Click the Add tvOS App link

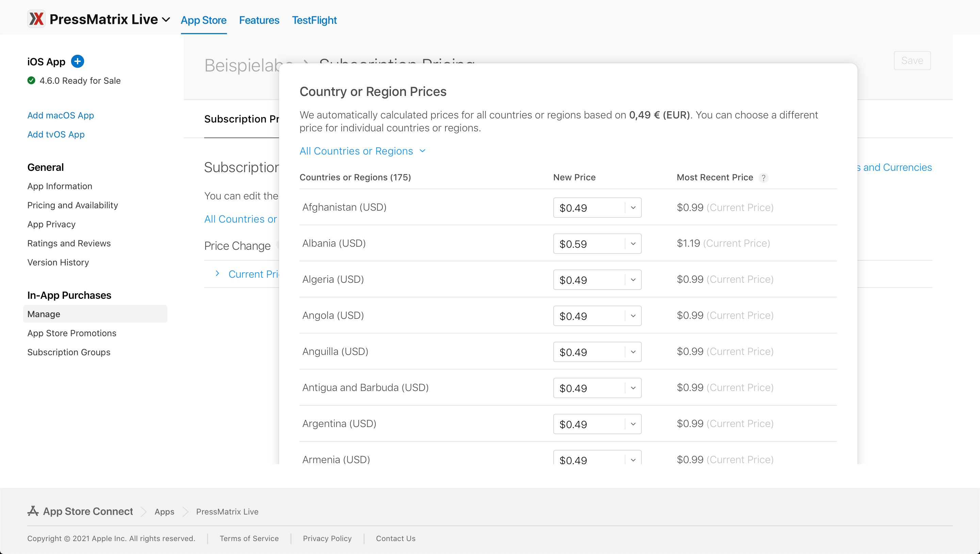tap(56, 134)
